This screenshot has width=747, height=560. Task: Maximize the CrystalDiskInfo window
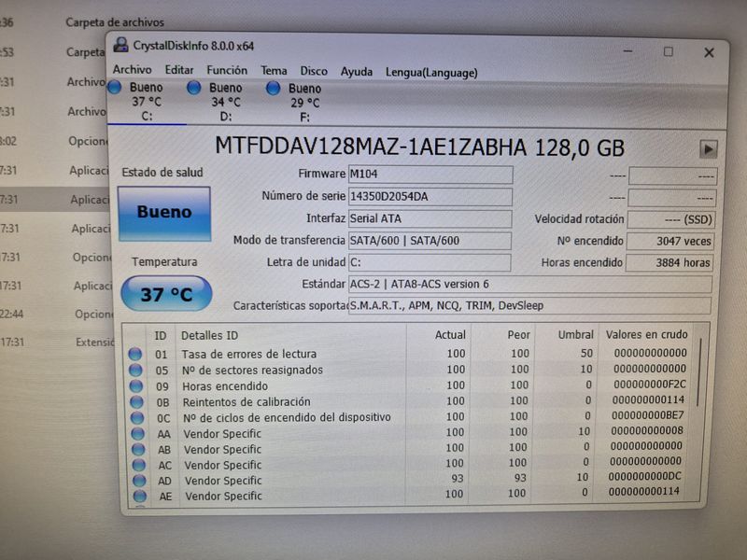(669, 51)
